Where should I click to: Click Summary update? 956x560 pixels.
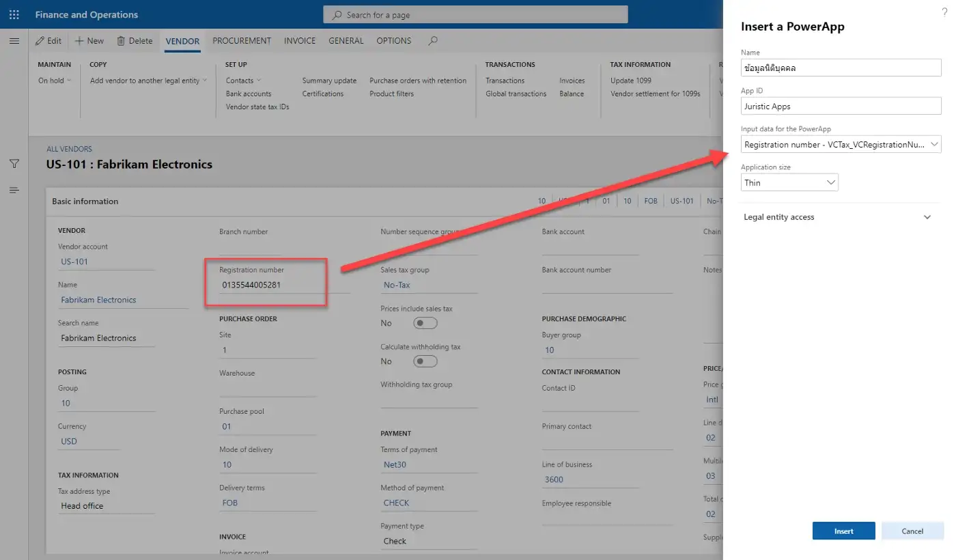coord(329,81)
